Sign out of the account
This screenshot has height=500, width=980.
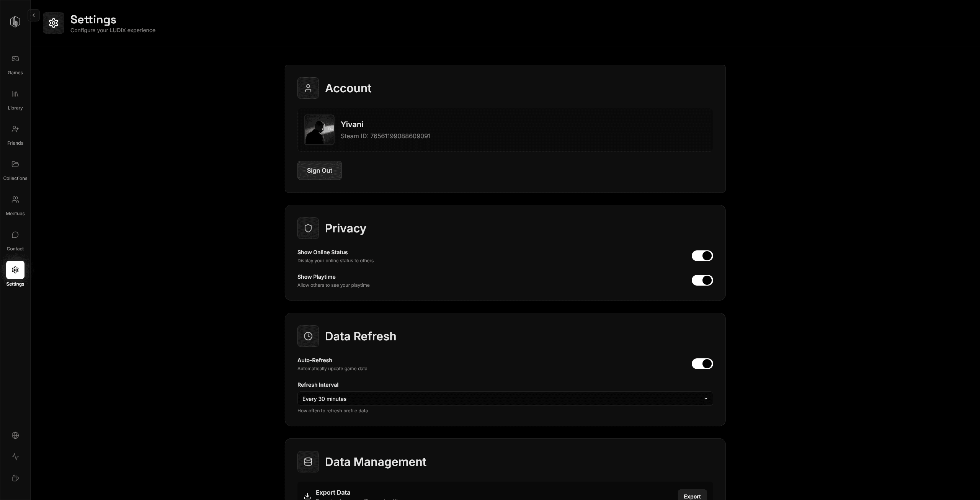click(x=319, y=170)
